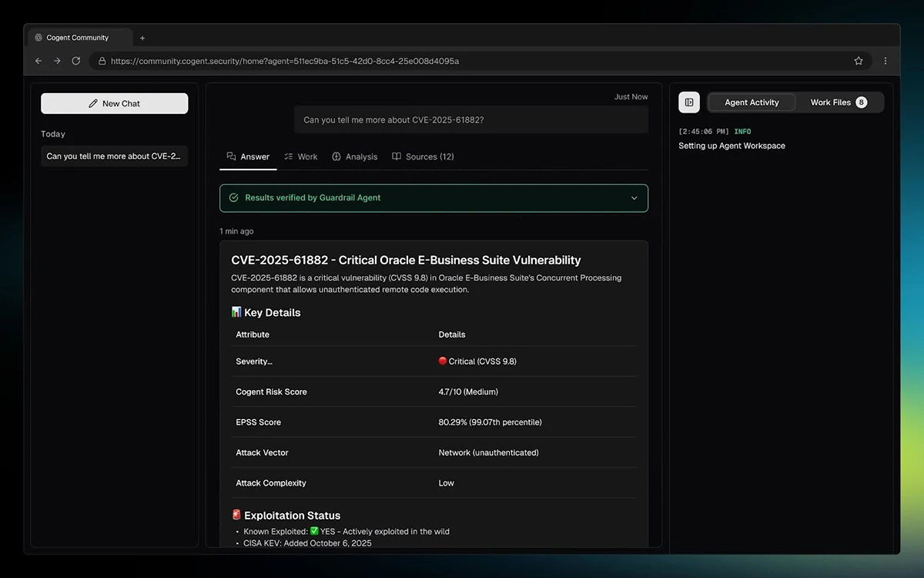Click the browser forward arrow
The height and width of the screenshot is (578, 924).
click(57, 61)
